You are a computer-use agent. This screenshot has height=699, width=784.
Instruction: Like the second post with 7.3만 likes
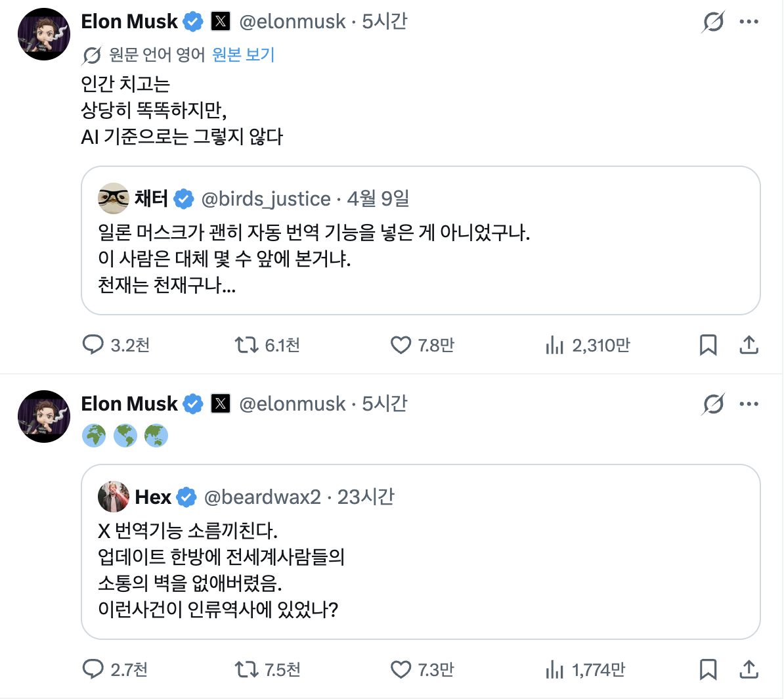click(401, 669)
